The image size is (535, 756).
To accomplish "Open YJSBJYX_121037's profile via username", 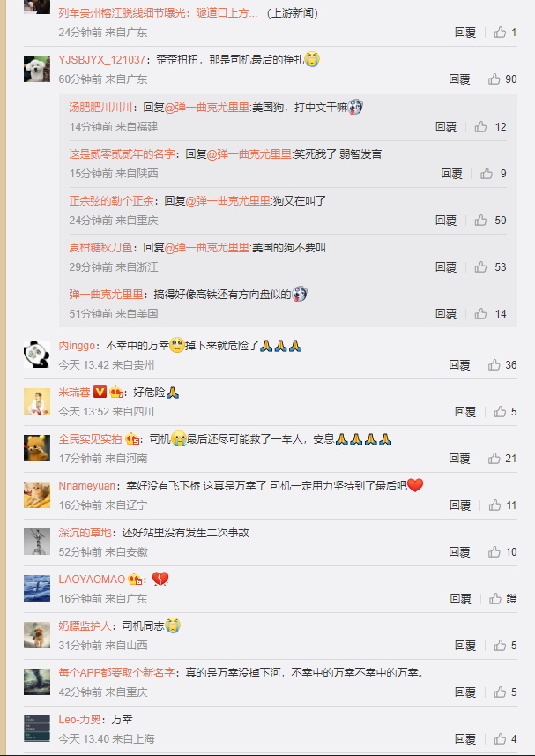I will click(102, 60).
